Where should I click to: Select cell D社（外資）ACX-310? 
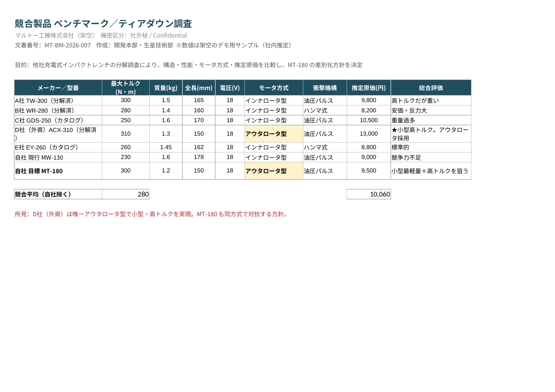point(58,134)
